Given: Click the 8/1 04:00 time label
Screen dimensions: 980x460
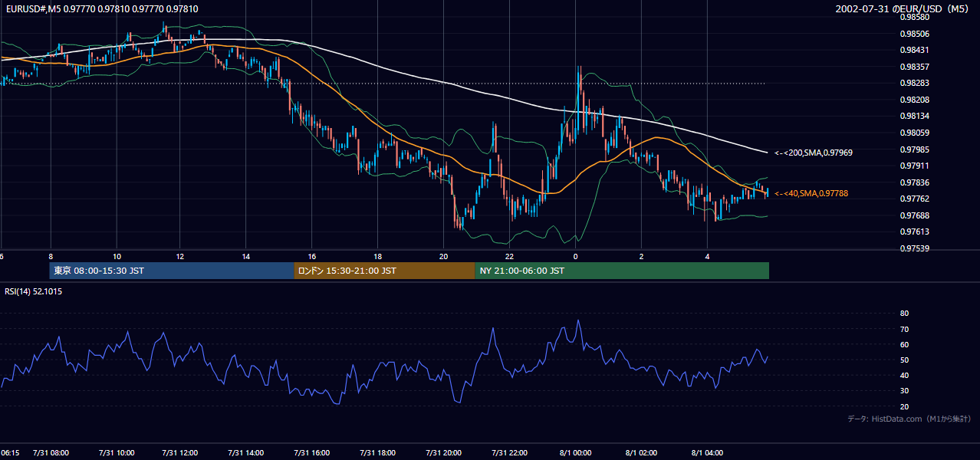Looking at the screenshot, I should tap(708, 452).
